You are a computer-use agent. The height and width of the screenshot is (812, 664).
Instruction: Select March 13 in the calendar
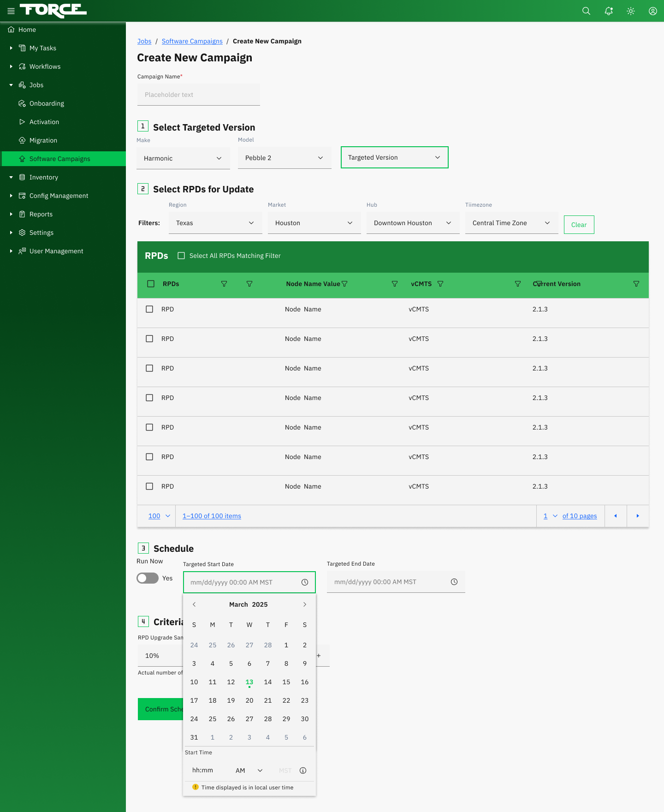coord(249,682)
